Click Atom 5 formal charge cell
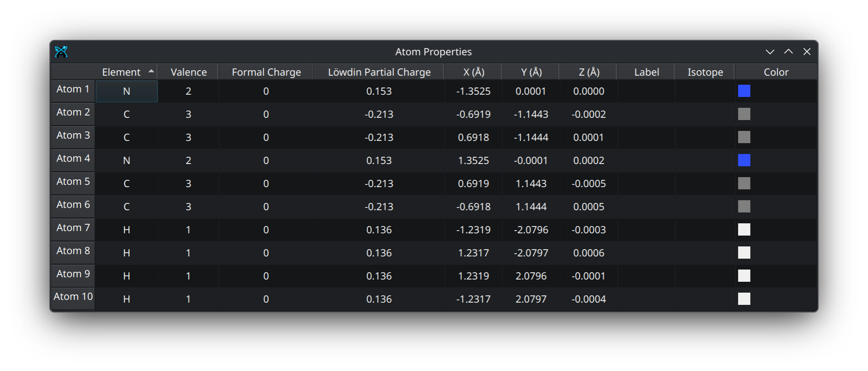The height and width of the screenshot is (371, 868). click(x=266, y=184)
